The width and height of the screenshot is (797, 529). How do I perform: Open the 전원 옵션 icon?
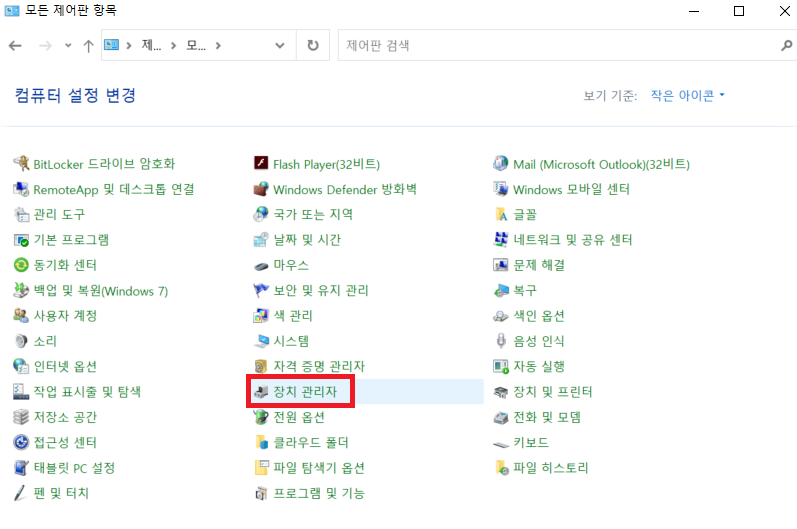point(261,417)
